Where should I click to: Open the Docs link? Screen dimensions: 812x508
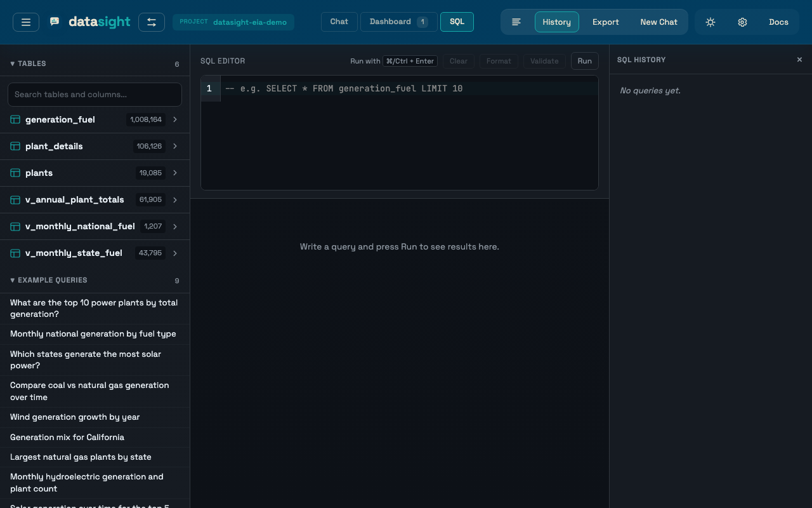tap(778, 22)
